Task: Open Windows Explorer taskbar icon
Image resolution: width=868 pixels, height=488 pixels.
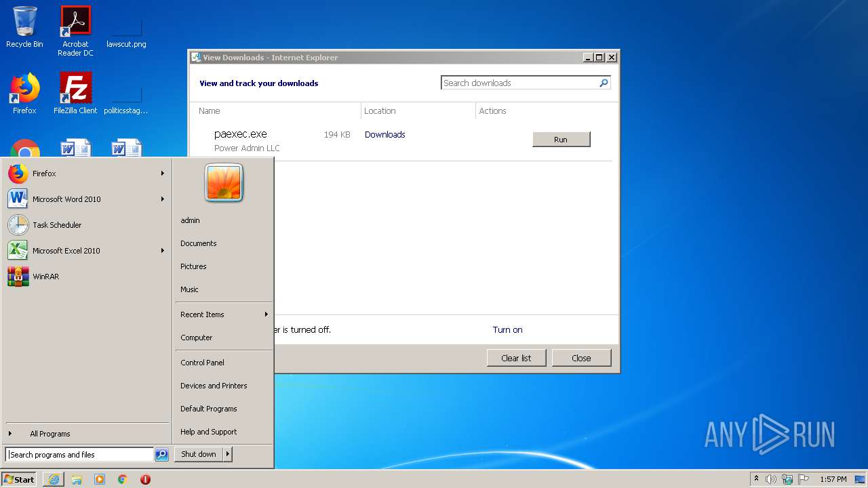Action: coord(77,479)
